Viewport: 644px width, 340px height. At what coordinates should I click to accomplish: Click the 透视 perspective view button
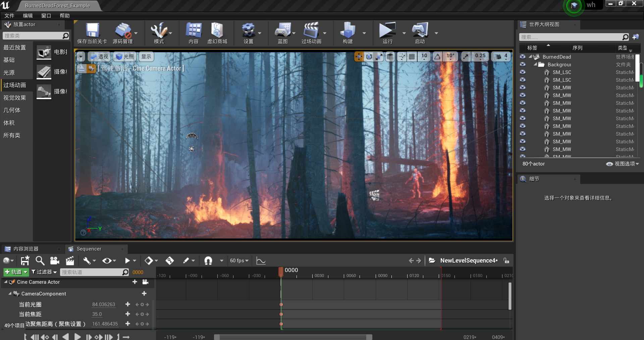pos(99,57)
